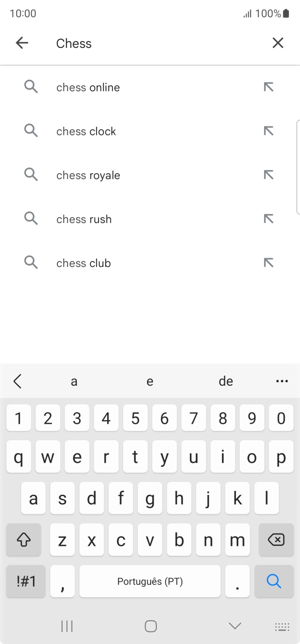Tap the blue search key on the keyboard

pos(274,581)
